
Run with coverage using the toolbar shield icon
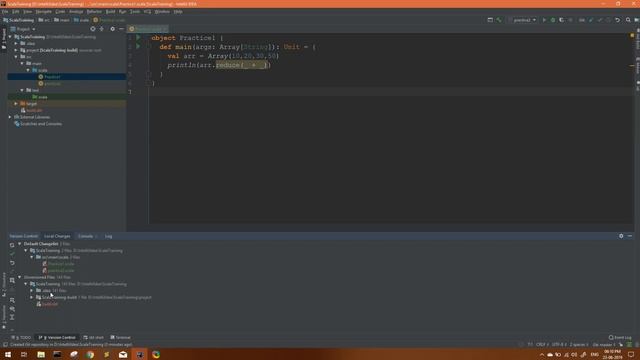(x=562, y=20)
